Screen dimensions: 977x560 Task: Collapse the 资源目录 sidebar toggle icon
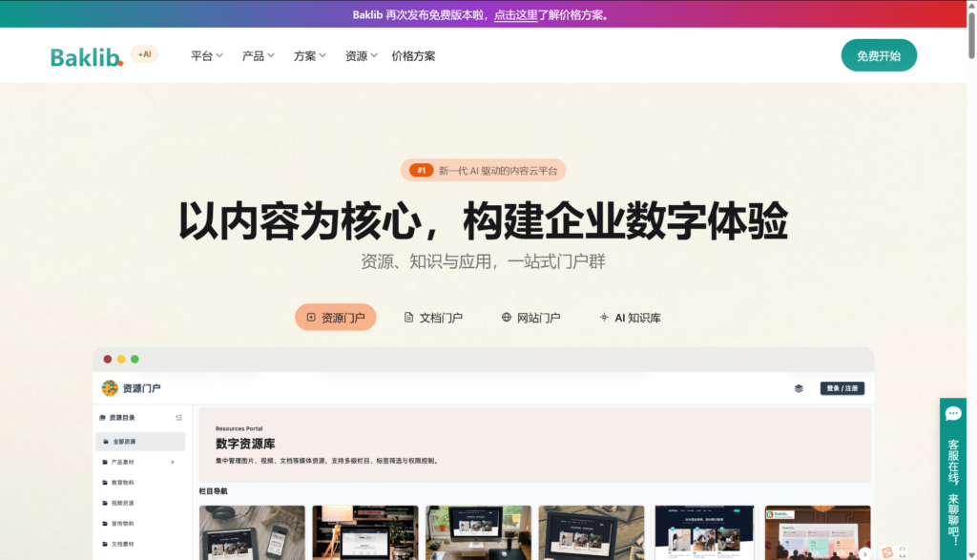[178, 417]
